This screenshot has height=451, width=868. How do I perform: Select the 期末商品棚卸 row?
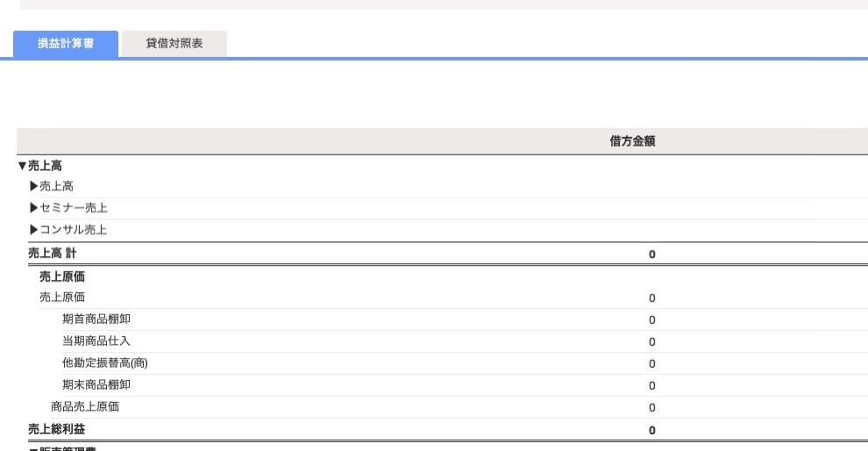pos(465,385)
